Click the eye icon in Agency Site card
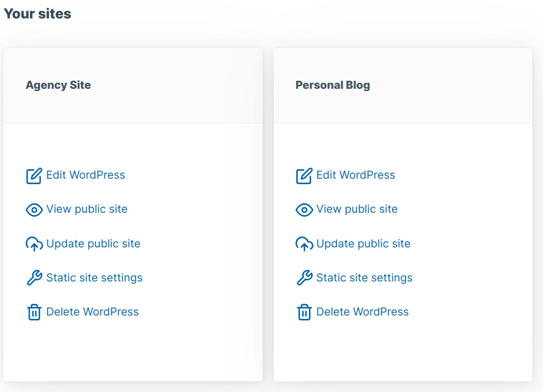 pyautogui.click(x=34, y=210)
